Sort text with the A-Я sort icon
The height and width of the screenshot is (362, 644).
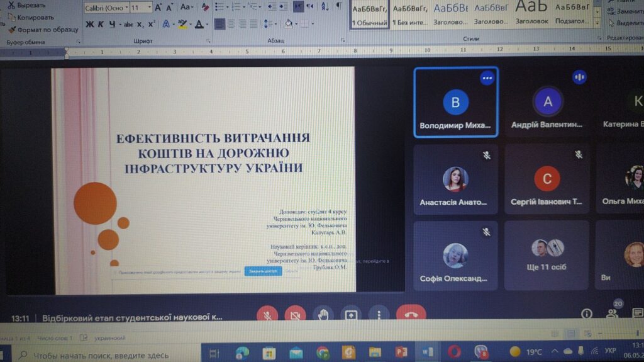tap(325, 6)
